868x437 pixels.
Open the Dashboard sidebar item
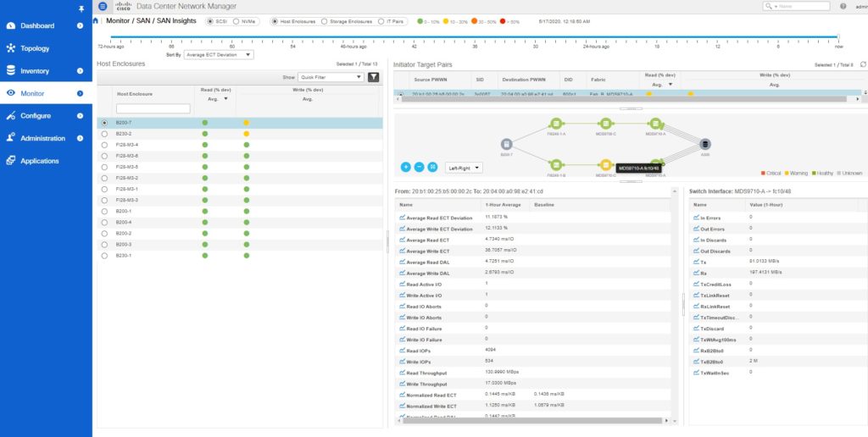[37, 25]
